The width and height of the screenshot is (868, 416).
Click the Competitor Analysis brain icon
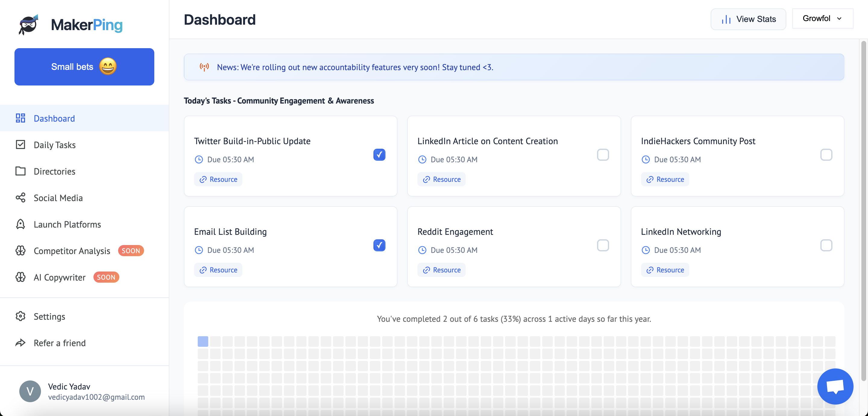click(x=20, y=251)
